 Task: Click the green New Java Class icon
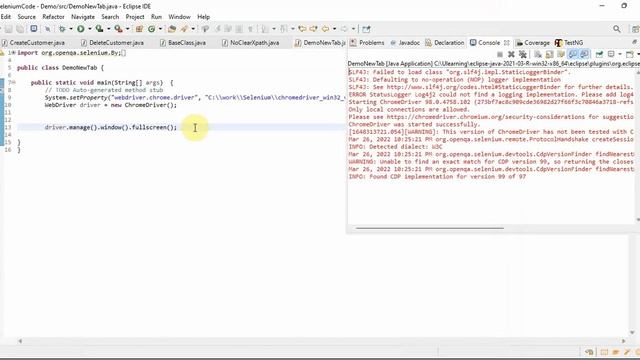[151, 29]
